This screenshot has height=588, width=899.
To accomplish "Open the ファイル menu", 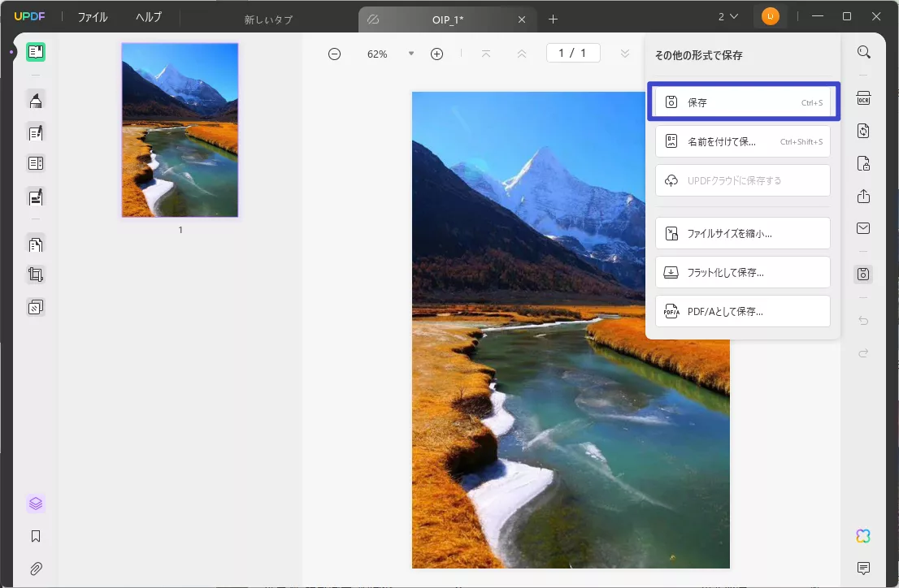I will pyautogui.click(x=93, y=17).
